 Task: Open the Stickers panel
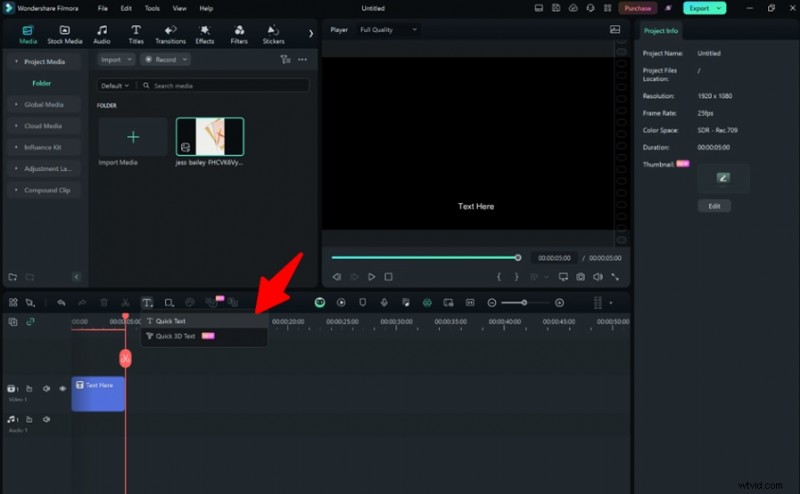pos(273,35)
